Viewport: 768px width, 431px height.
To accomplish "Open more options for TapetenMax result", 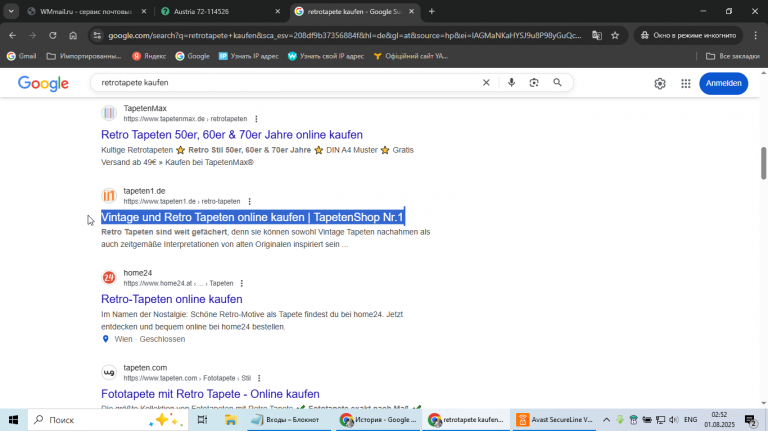I will [x=256, y=119].
